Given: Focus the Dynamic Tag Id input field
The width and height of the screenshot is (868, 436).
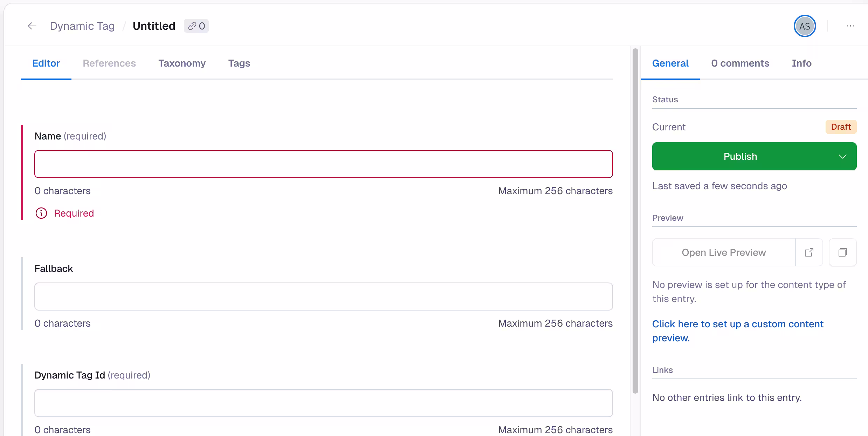Looking at the screenshot, I should [x=324, y=403].
